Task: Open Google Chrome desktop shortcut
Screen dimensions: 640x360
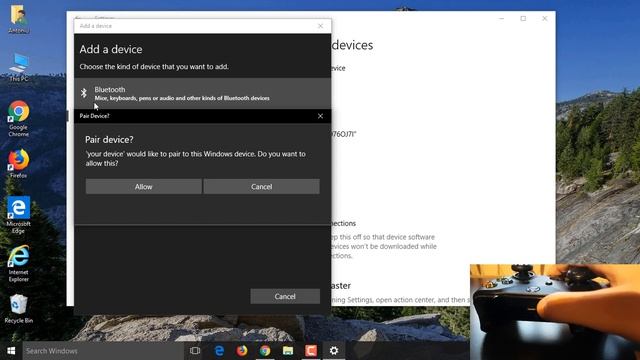Action: 18,118
